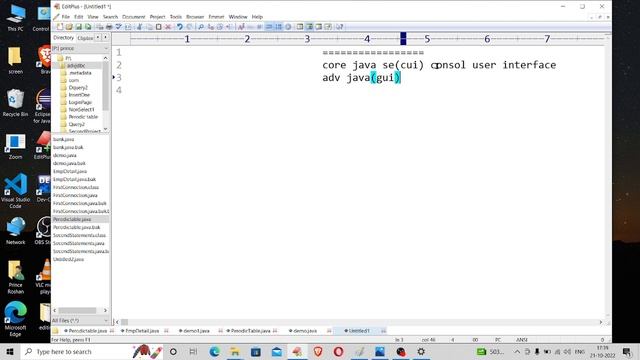
Task: Open the Project menu
Action: [x=158, y=17]
